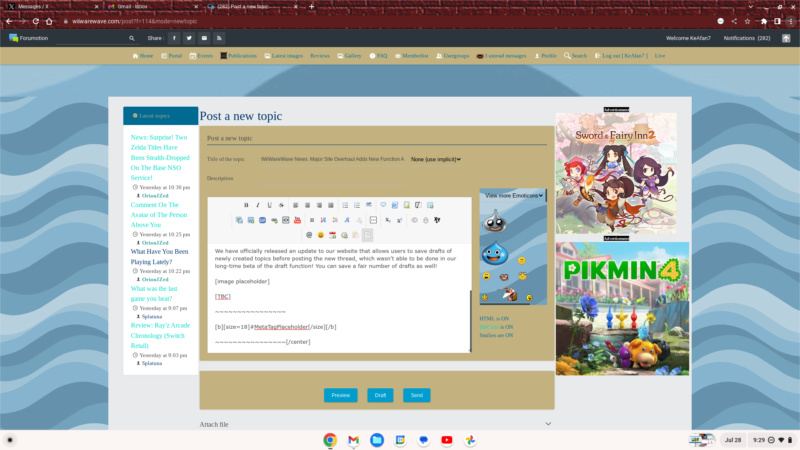The image size is (800, 450).
Task: Click the dark grey slime emoticon
Action: 494,222
